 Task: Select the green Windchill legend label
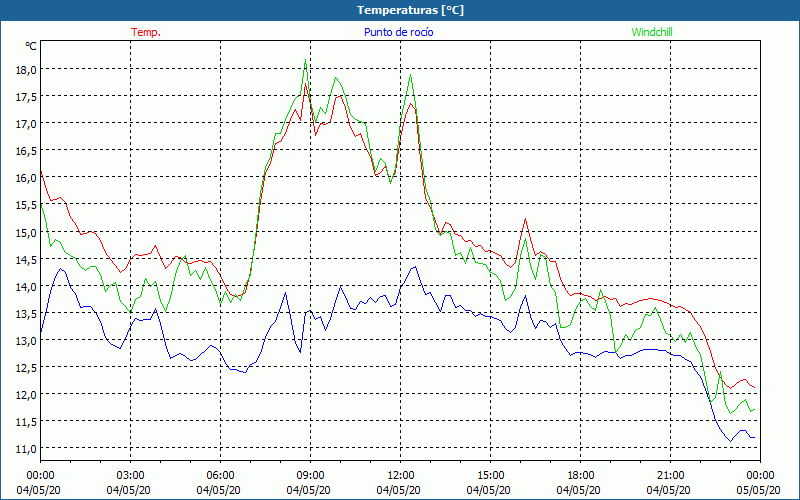coord(652,32)
